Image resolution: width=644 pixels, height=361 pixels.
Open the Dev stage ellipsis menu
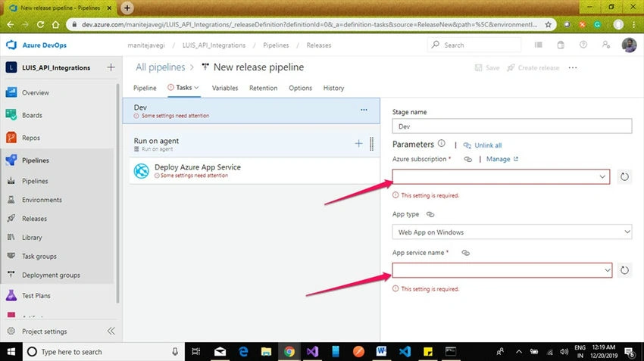364,110
